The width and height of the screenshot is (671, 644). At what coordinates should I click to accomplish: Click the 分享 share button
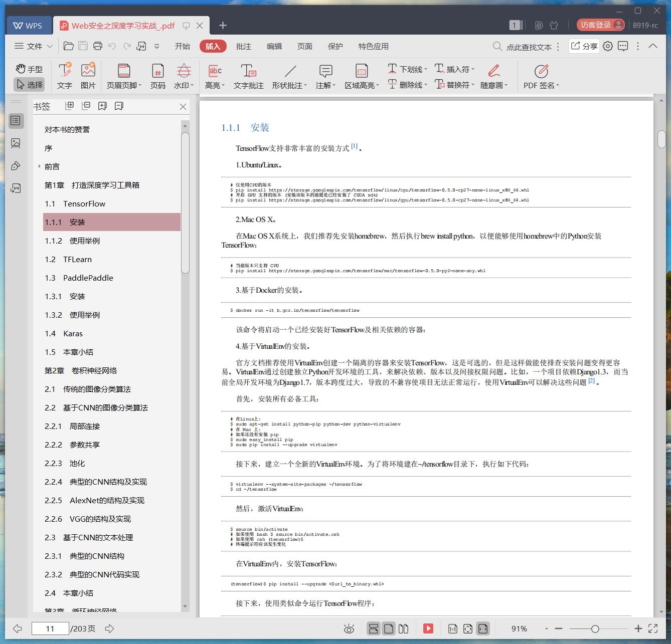coord(584,46)
